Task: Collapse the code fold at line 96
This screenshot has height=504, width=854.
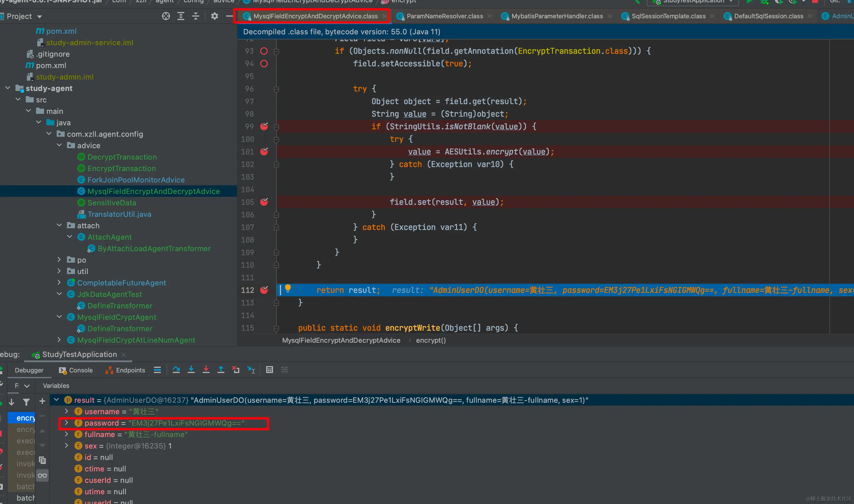Action: 276,89
